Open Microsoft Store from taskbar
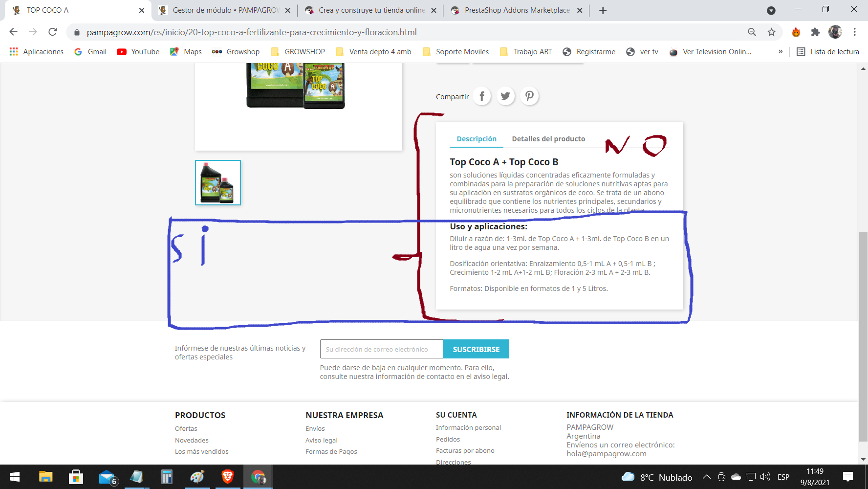Screen dimensions: 868x489 (76, 477)
